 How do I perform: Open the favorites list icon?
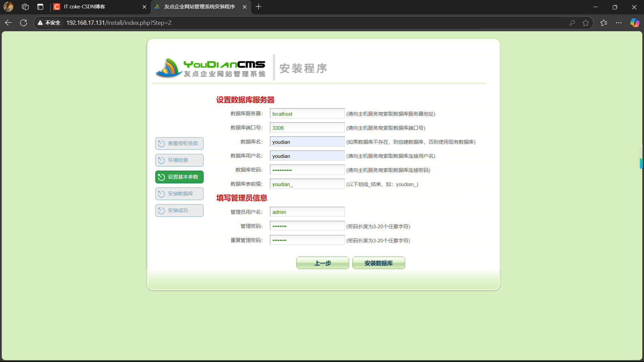click(604, 23)
